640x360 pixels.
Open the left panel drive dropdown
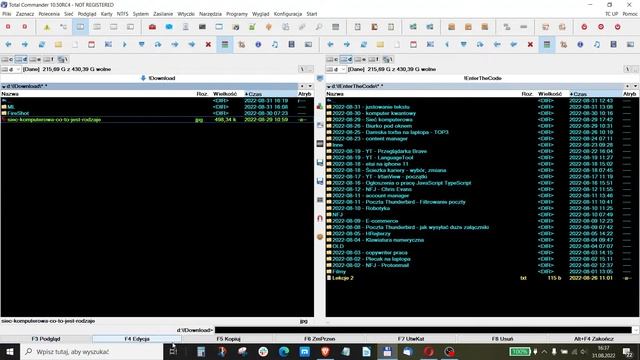click(11, 69)
